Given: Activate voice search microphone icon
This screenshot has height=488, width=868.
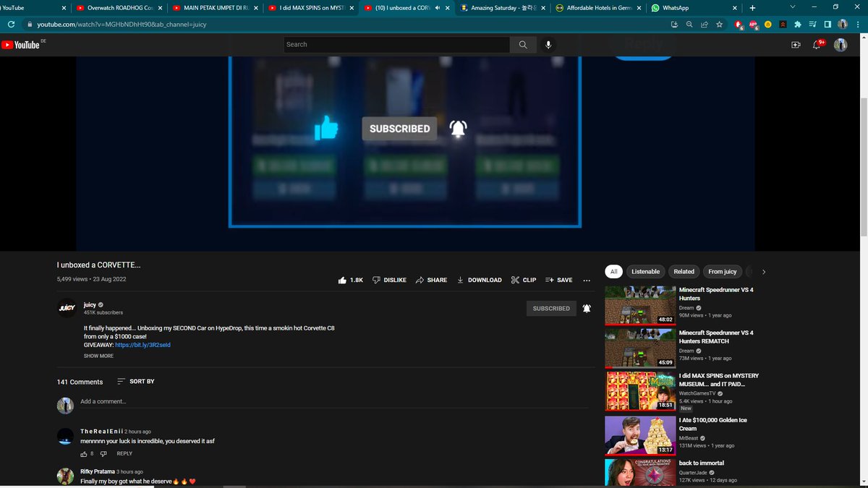Looking at the screenshot, I should coord(548,44).
